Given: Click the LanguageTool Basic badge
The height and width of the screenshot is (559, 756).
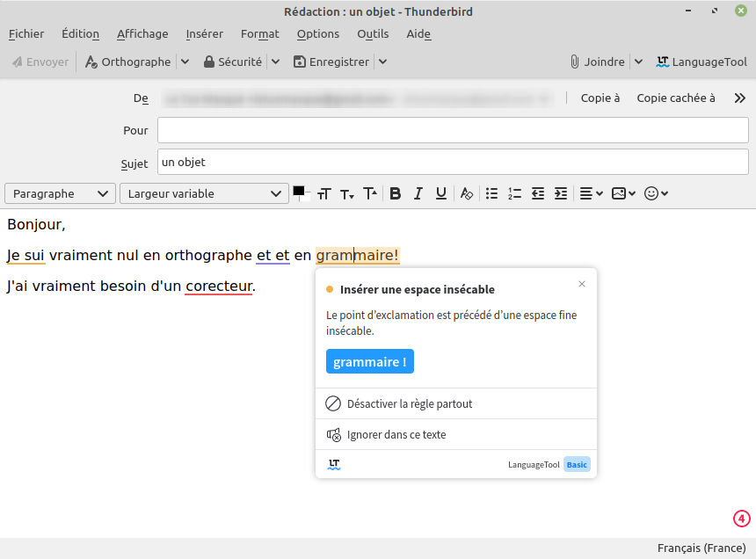Looking at the screenshot, I should click(x=577, y=465).
